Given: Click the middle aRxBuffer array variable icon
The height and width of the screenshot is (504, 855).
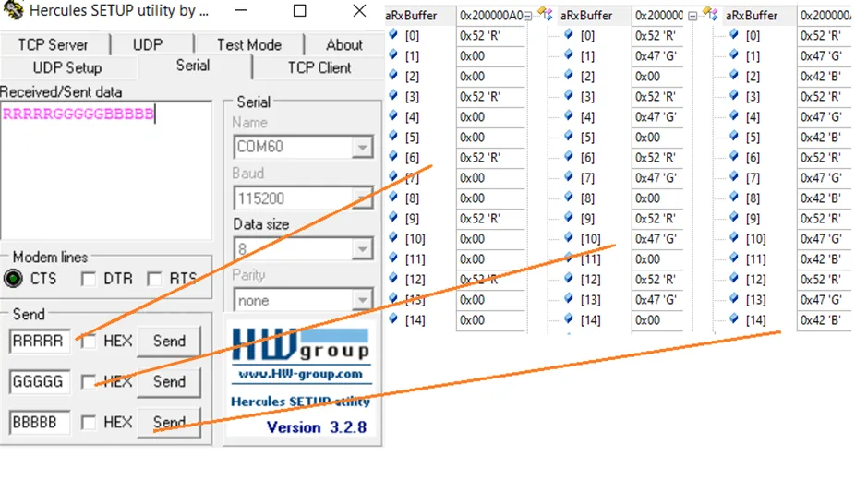Looking at the screenshot, I should pyautogui.click(x=545, y=14).
